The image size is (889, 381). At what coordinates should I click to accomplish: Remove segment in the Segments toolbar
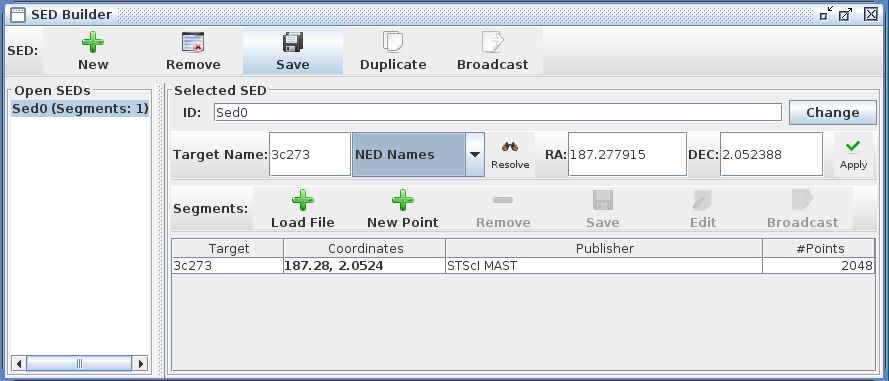click(503, 209)
